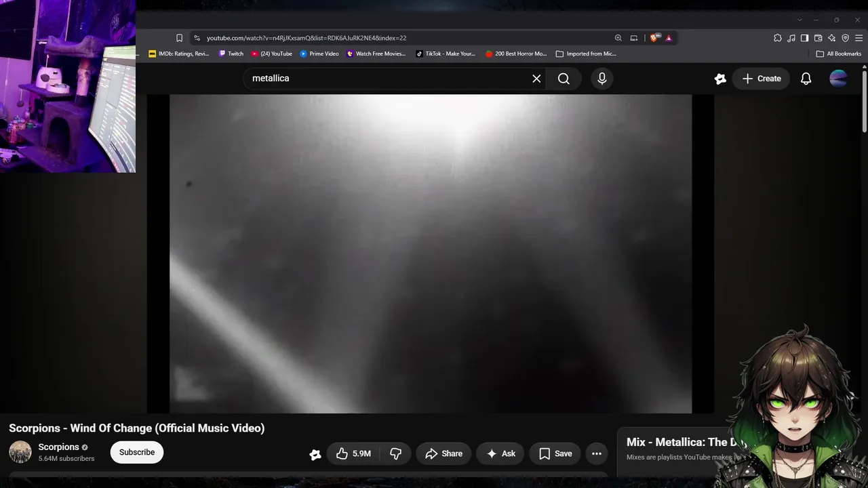Open Brave Shields lion icon

pos(654,38)
